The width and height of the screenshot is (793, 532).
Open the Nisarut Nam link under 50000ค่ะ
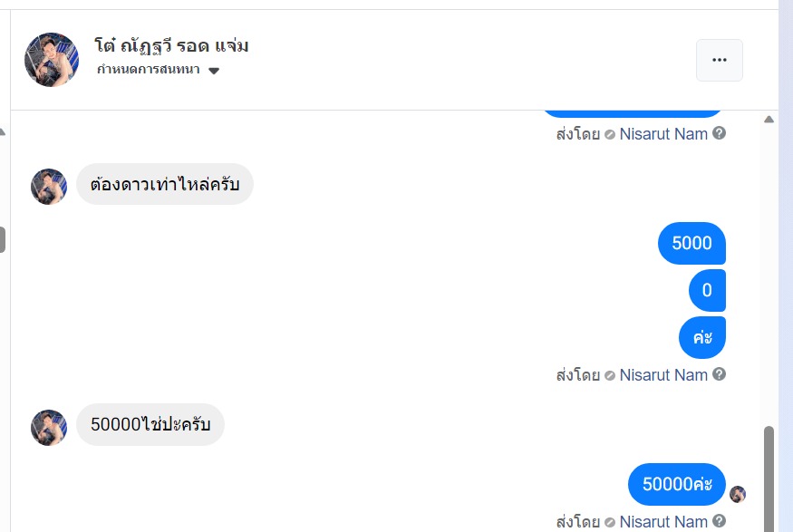point(663,521)
